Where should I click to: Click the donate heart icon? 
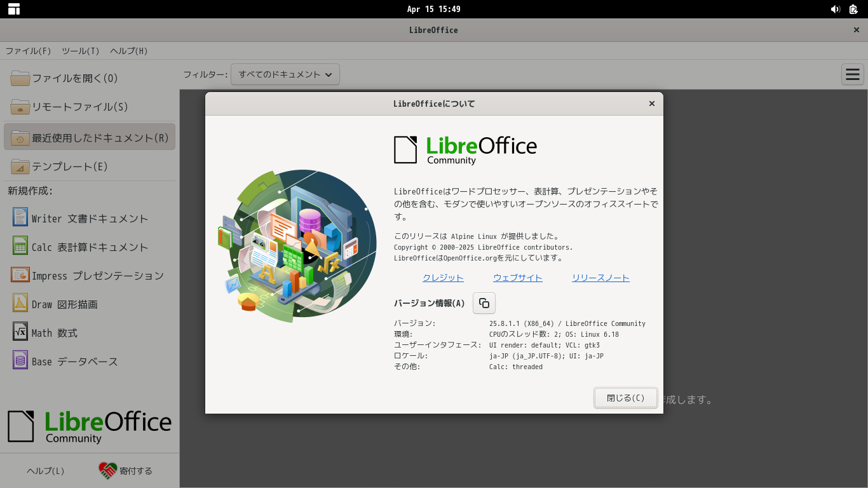(108, 471)
